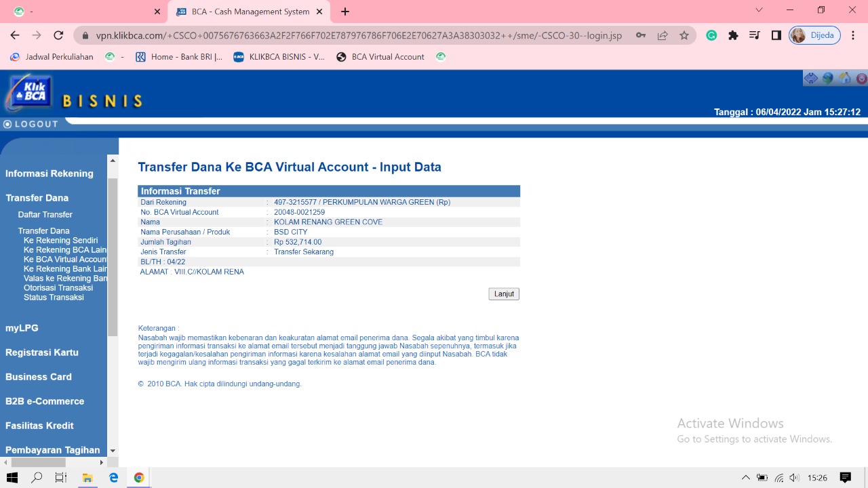The height and width of the screenshot is (488, 868).
Task: Expand the myLPG sidebar section
Action: (22, 328)
